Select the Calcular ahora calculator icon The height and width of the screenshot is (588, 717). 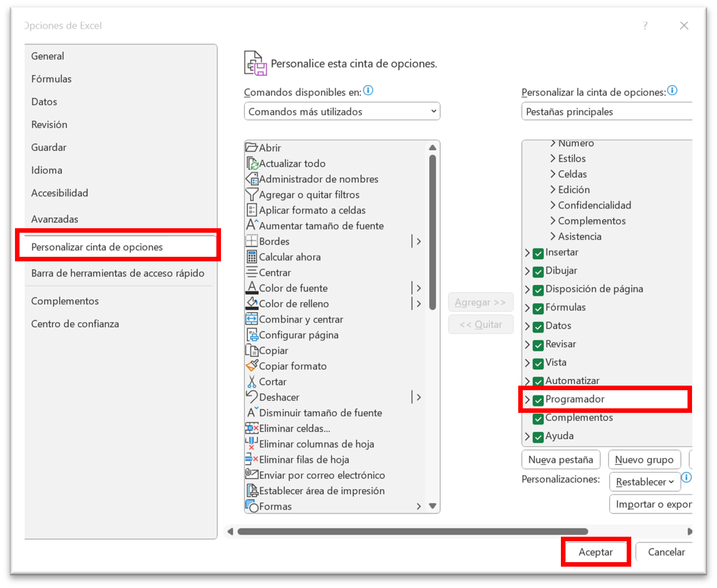[252, 257]
